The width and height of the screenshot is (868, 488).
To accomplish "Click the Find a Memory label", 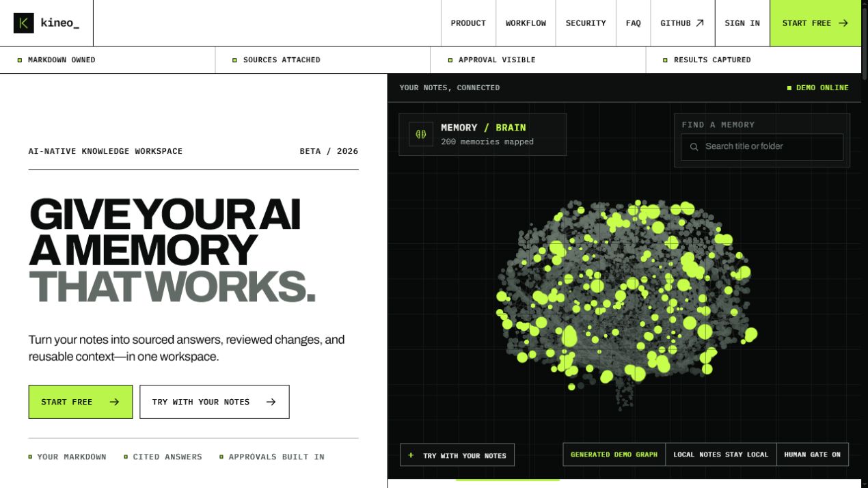I will (x=718, y=125).
